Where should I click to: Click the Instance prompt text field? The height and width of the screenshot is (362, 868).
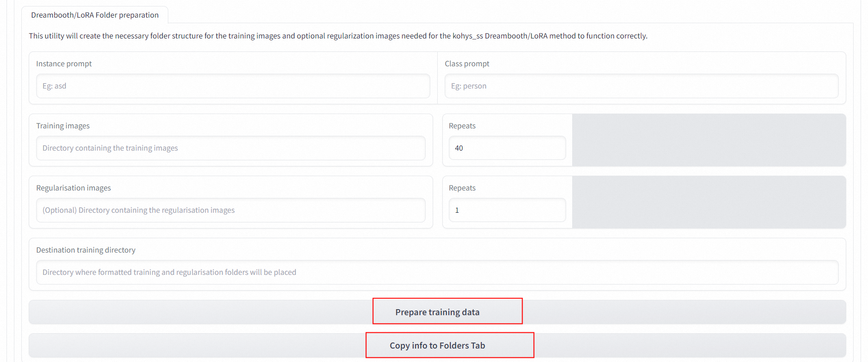click(233, 86)
